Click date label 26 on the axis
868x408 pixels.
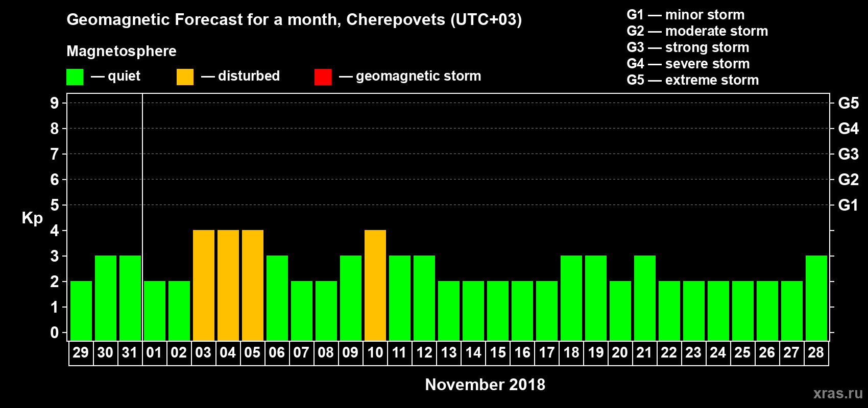coord(767,352)
